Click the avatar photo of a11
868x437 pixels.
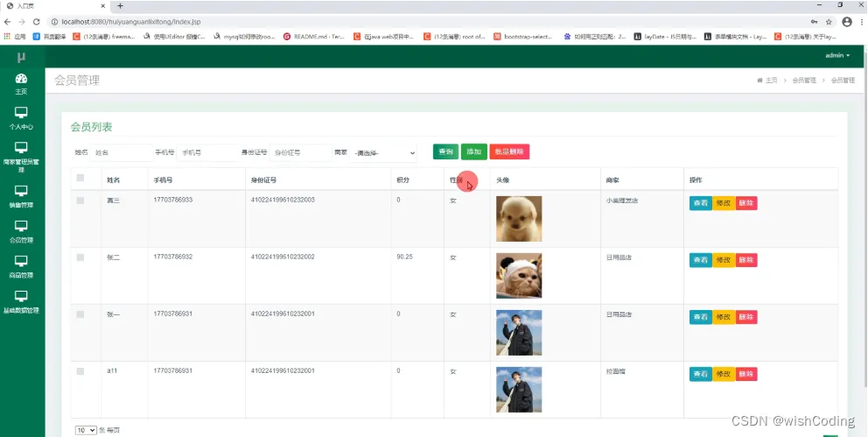tap(519, 390)
